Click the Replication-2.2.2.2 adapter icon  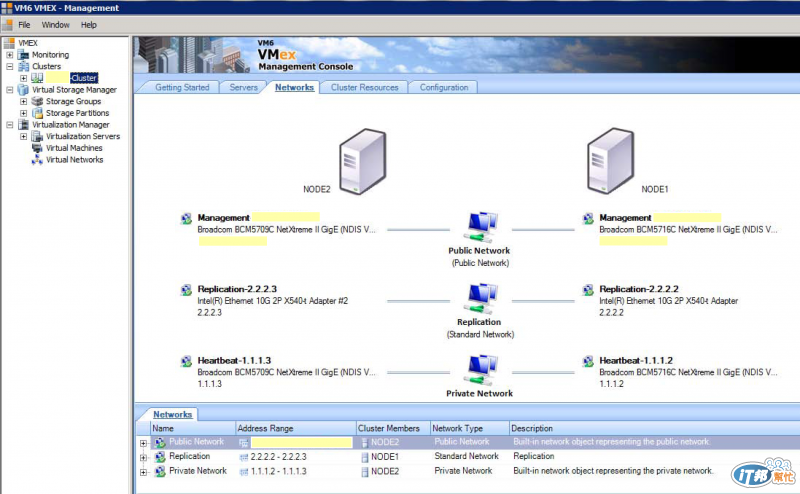point(588,290)
